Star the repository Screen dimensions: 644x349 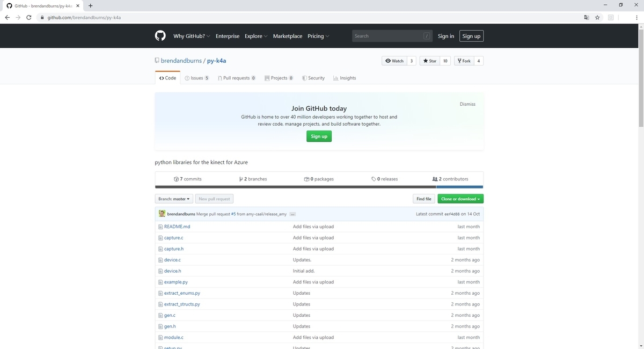point(430,61)
